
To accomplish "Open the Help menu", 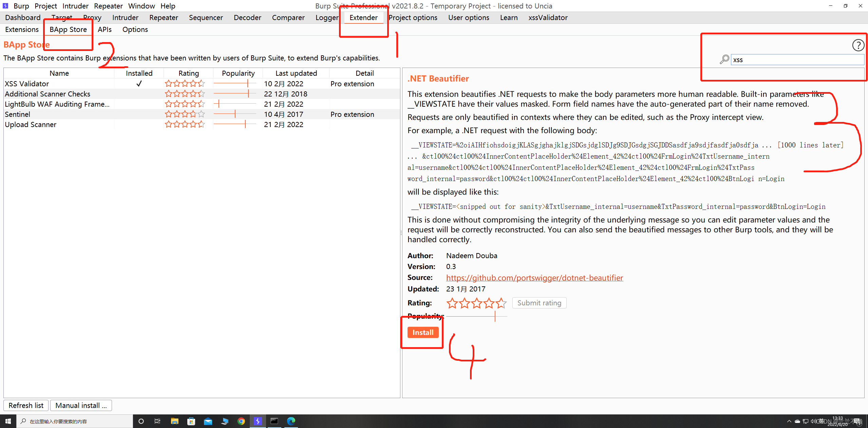I will pos(168,6).
